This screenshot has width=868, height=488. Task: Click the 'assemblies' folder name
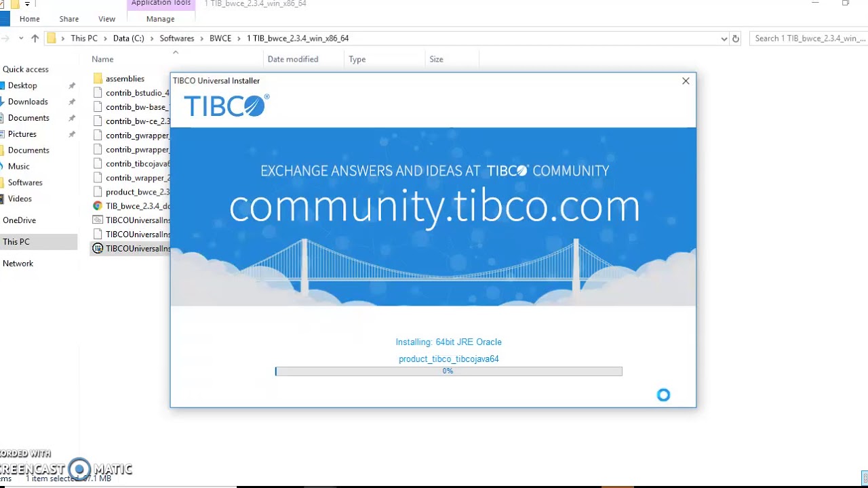125,79
